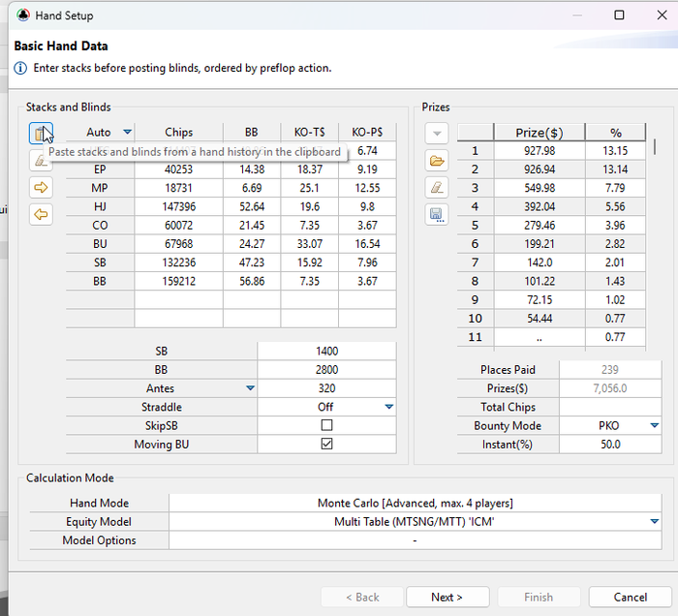Open prize structure file with folder icon
The width and height of the screenshot is (678, 616).
437,161
